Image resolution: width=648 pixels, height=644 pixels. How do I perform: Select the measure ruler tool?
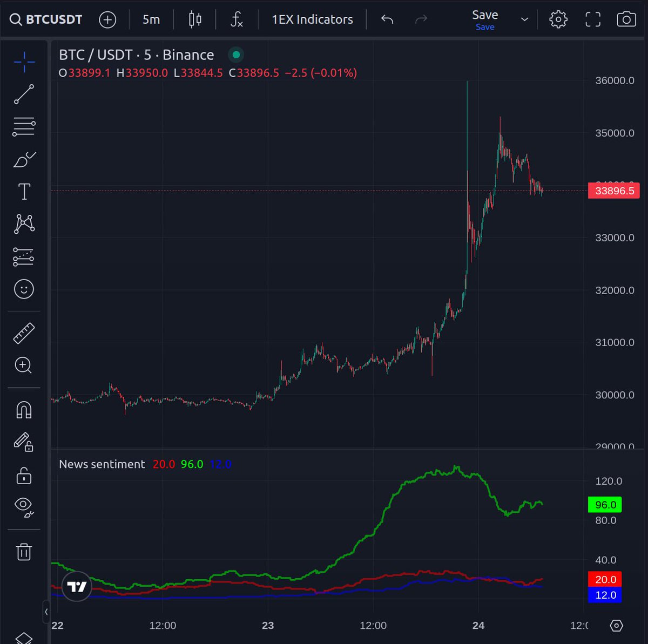click(x=24, y=332)
